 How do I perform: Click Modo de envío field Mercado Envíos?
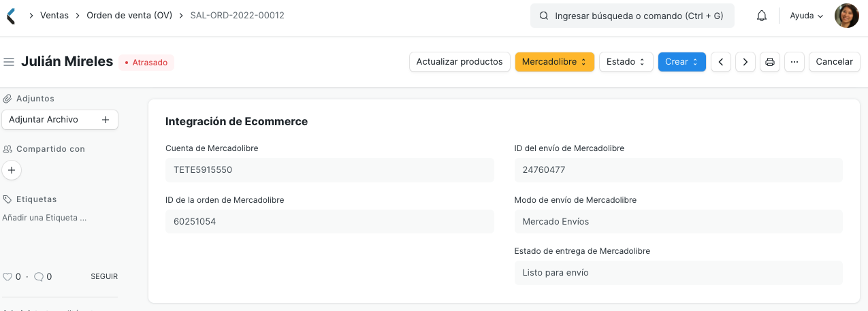[679, 222]
